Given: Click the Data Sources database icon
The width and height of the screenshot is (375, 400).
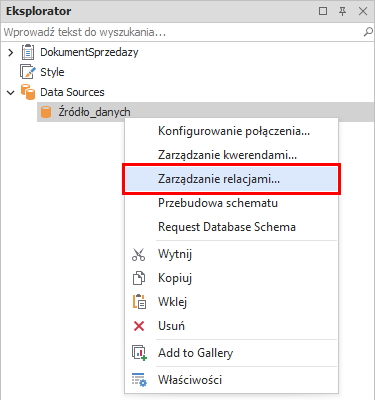Looking at the screenshot, I should point(28,92).
